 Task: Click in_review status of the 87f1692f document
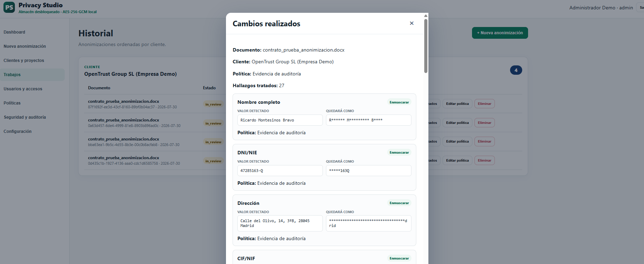213,104
